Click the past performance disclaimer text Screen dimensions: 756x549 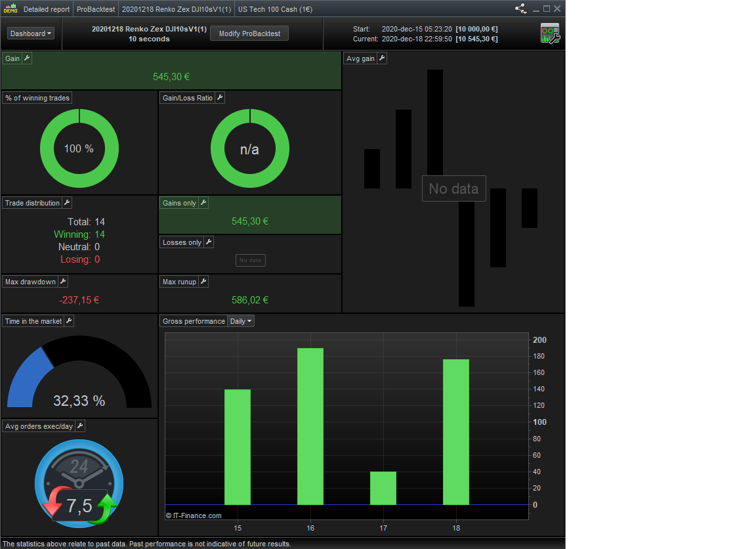(x=146, y=544)
